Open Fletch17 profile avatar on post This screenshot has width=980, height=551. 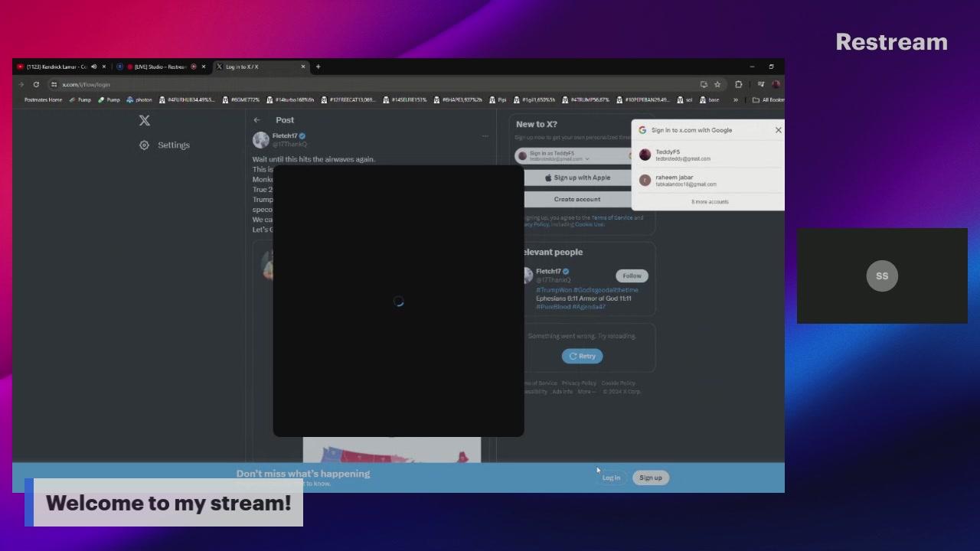(x=261, y=139)
